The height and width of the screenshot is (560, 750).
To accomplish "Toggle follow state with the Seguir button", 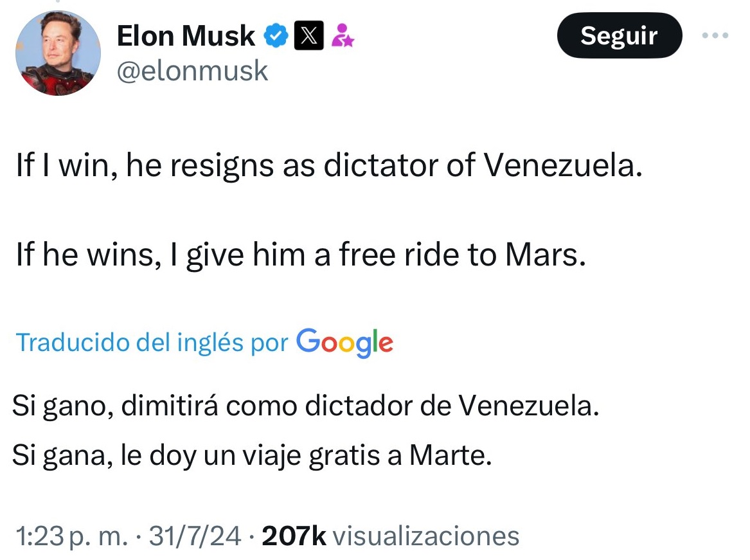I will click(x=619, y=36).
